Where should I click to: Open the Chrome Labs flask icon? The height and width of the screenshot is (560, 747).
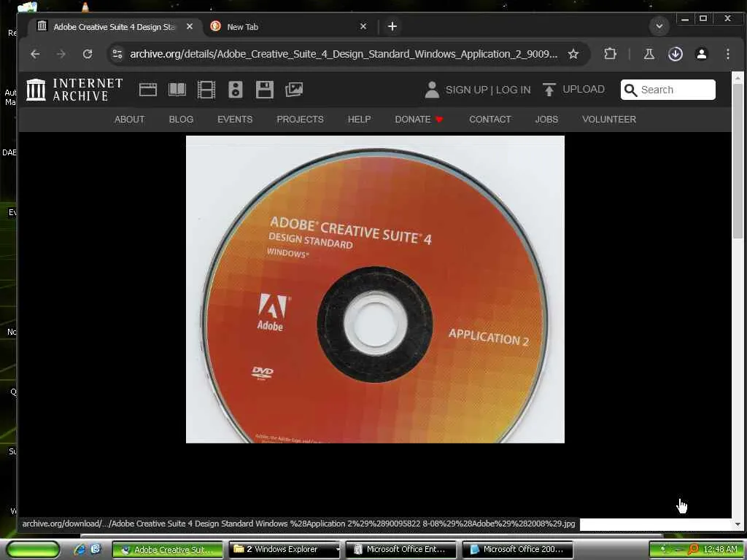(649, 54)
